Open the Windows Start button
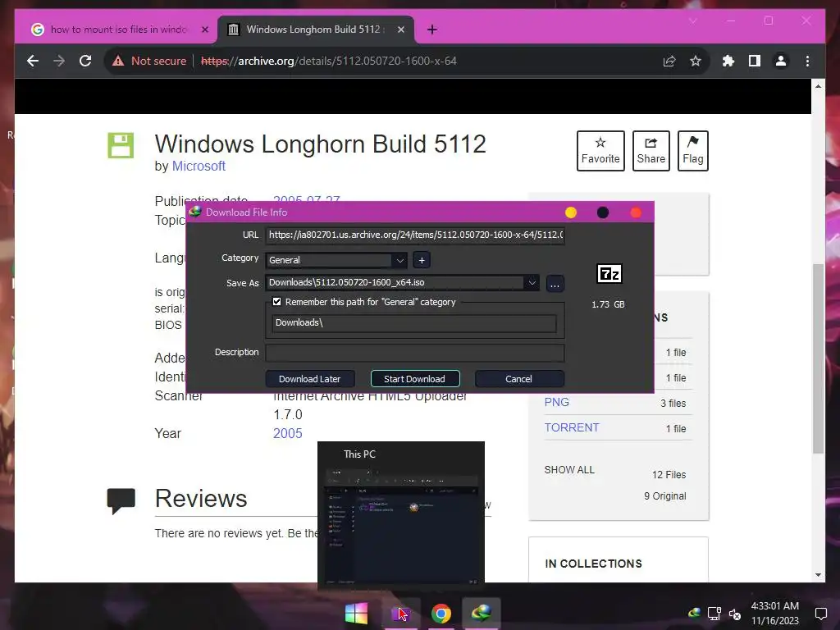This screenshot has width=840, height=630. 356,614
